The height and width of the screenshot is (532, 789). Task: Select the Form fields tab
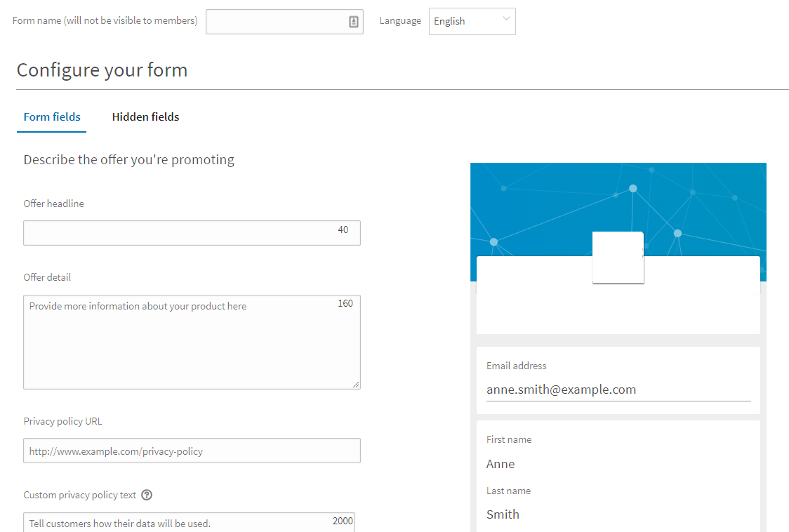[x=52, y=117]
